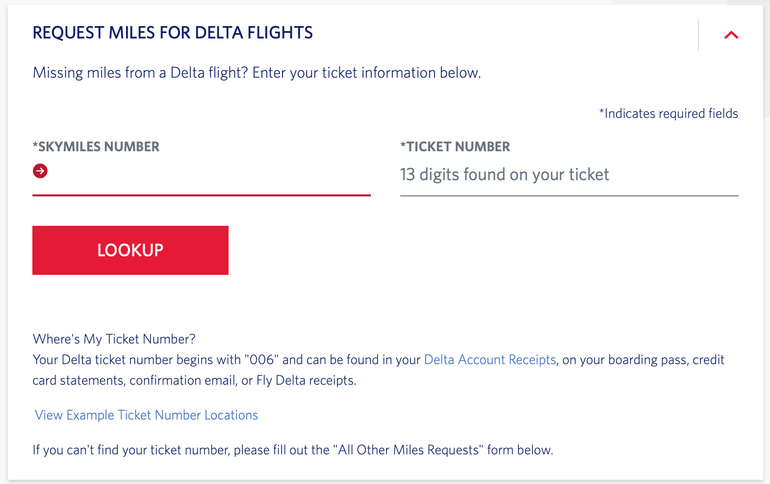Open View Example Ticket Number Locations link

pos(146,415)
